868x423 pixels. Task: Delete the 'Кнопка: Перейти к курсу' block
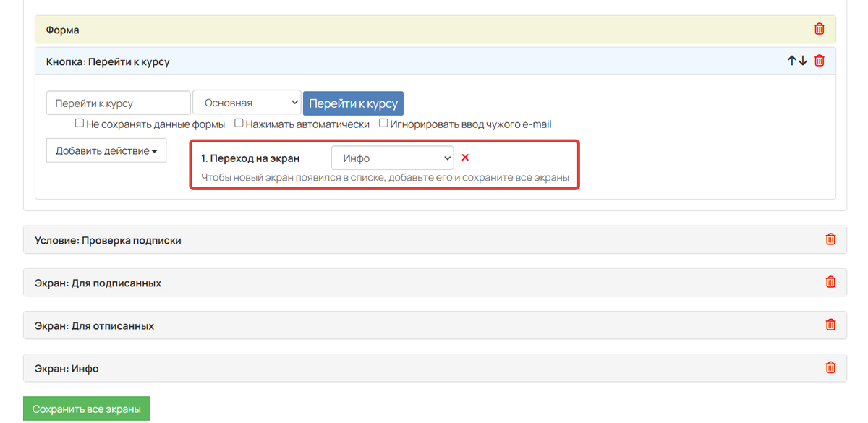(819, 61)
